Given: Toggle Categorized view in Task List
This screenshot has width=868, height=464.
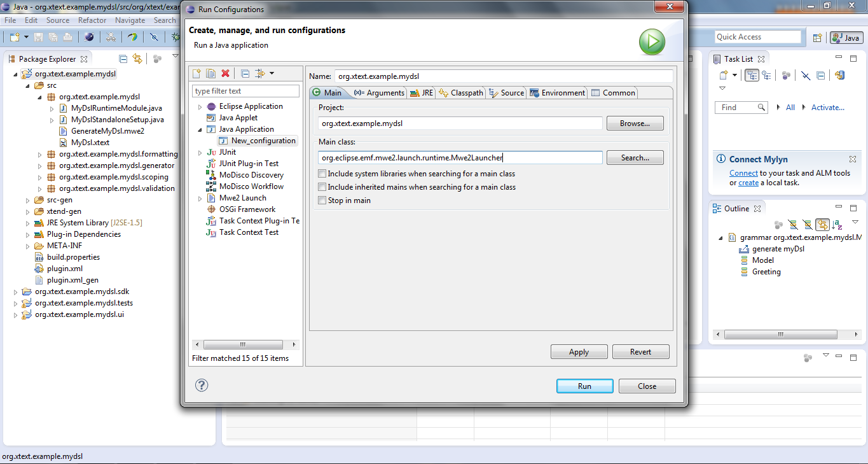Looking at the screenshot, I should click(752, 75).
